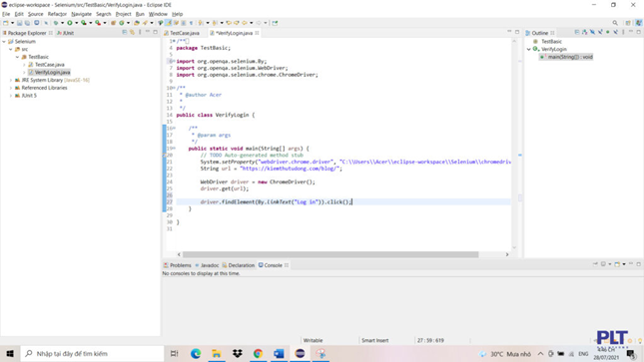
Task: Click the Next Annotation arrow icon
Action: point(201,23)
